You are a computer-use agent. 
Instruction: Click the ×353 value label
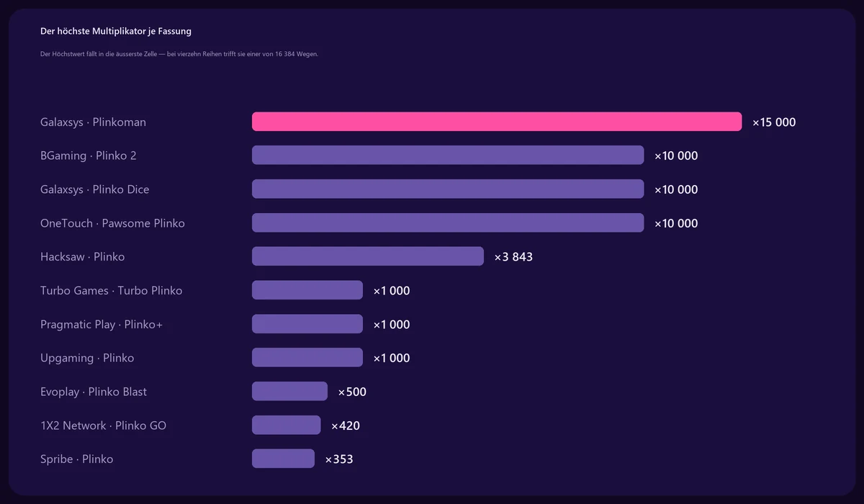click(x=339, y=459)
